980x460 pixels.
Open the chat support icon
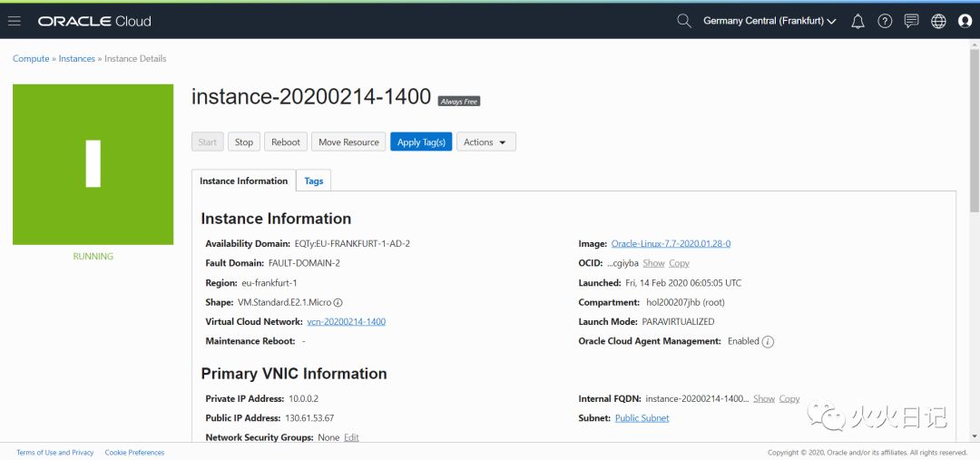pos(911,21)
